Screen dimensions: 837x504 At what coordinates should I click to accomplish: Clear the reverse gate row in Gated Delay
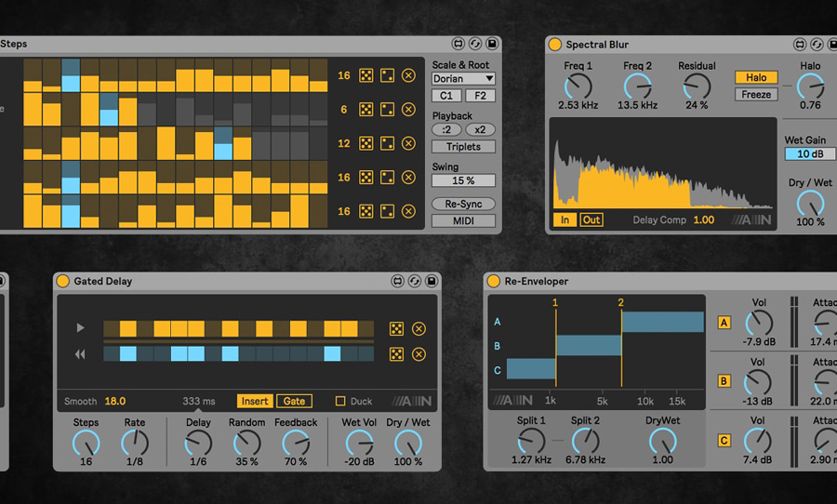pyautogui.click(x=418, y=353)
